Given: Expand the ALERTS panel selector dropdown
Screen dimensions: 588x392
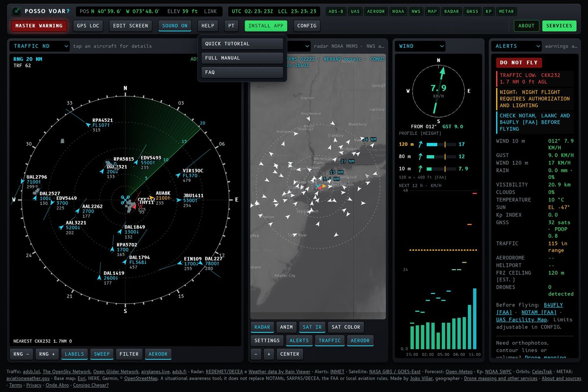Looking at the screenshot, I should point(516,46).
